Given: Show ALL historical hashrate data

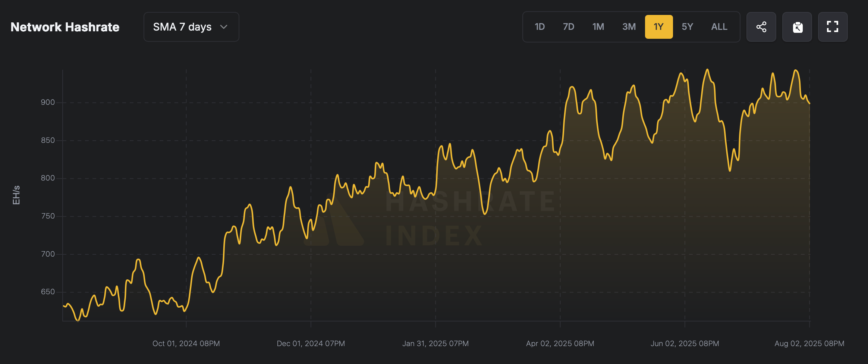Looking at the screenshot, I should point(719,27).
